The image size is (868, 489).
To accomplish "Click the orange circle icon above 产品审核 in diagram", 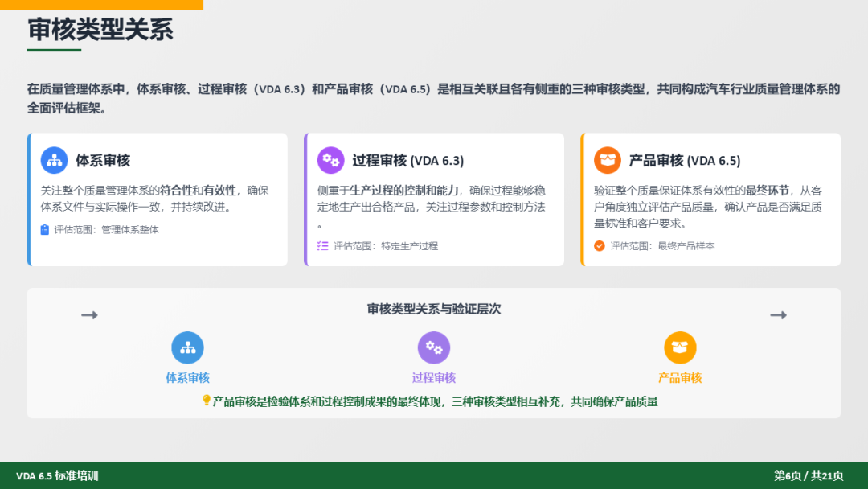I will pyautogui.click(x=680, y=347).
